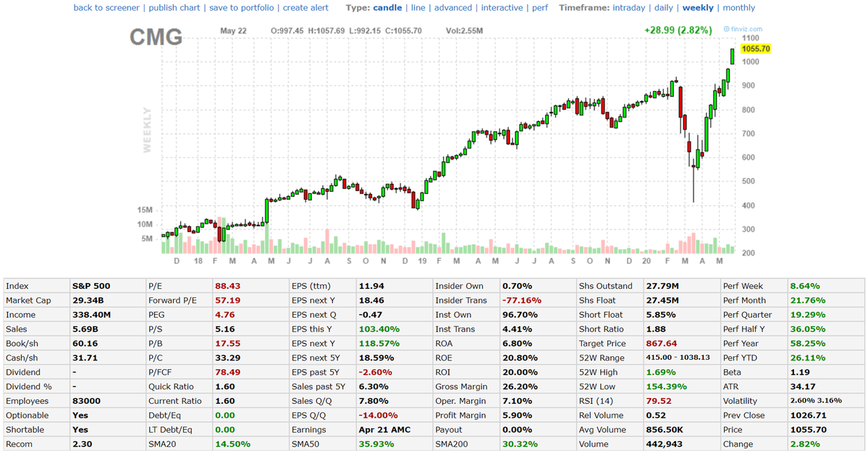This screenshot has height=474, width=868.
Task: Select the 'weekly' timeframe
Action: click(x=697, y=8)
